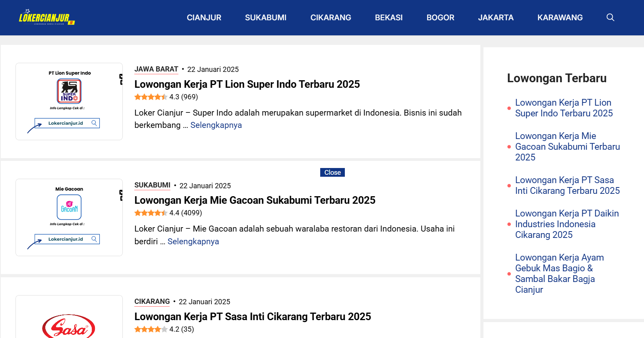Click the date 22 Januari 2025 on Mie Gacoan post
The image size is (644, 338).
[x=205, y=185]
